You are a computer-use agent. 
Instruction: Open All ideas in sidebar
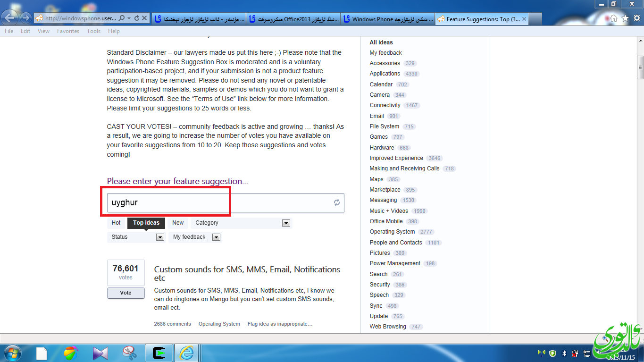tap(381, 42)
